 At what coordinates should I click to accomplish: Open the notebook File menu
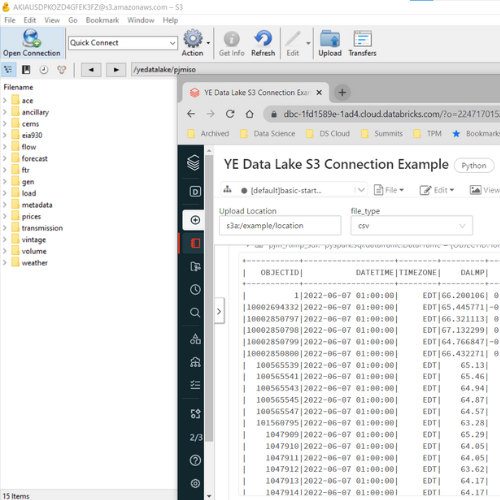pyautogui.click(x=389, y=190)
